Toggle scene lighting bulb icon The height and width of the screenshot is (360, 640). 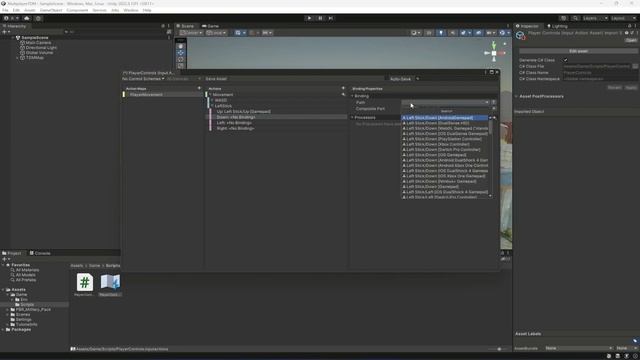(x=441, y=33)
